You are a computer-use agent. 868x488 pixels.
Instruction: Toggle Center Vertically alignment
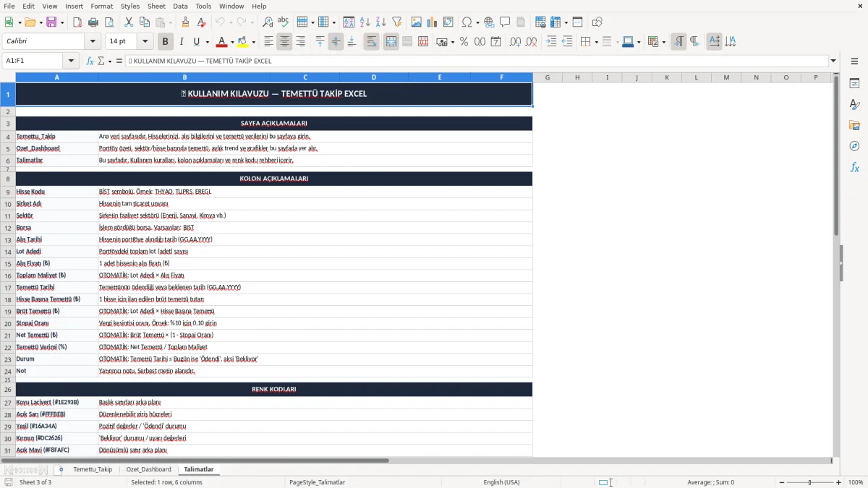(336, 42)
